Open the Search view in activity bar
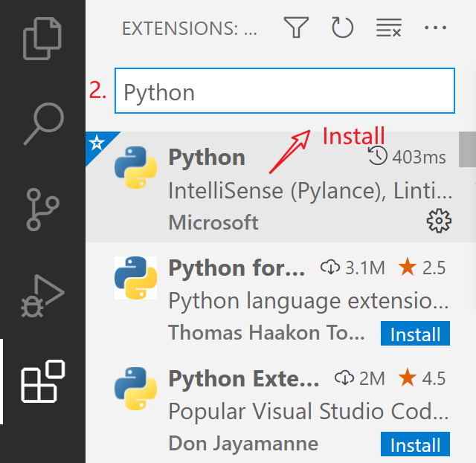Screen dimensions: 476x463 44,124
